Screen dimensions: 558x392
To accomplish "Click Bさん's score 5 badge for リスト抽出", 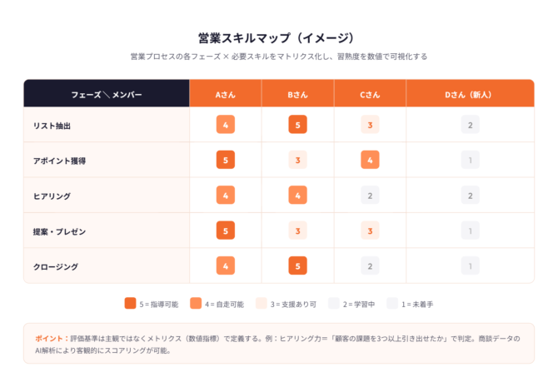I will pyautogui.click(x=297, y=125).
